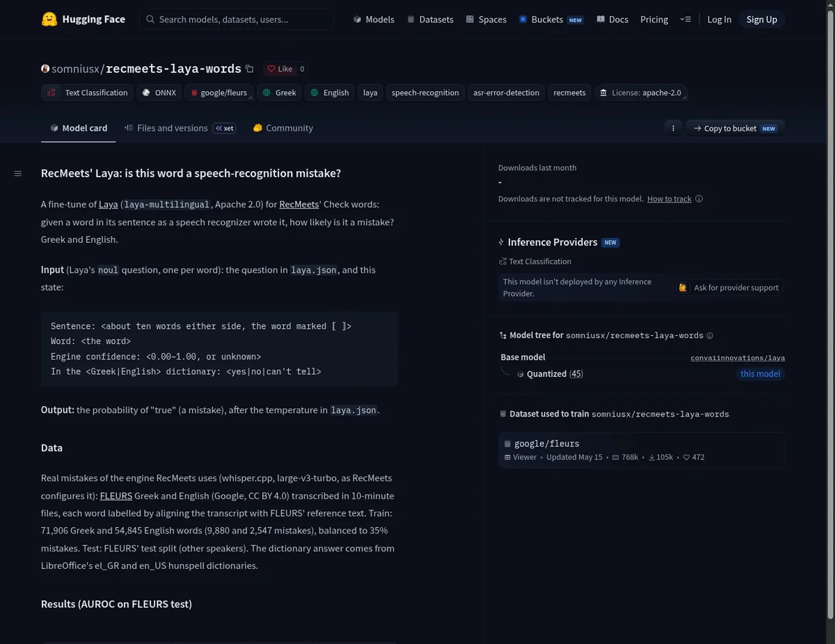Click the laya tag
Image resolution: width=835 pixels, height=644 pixels.
370,92
